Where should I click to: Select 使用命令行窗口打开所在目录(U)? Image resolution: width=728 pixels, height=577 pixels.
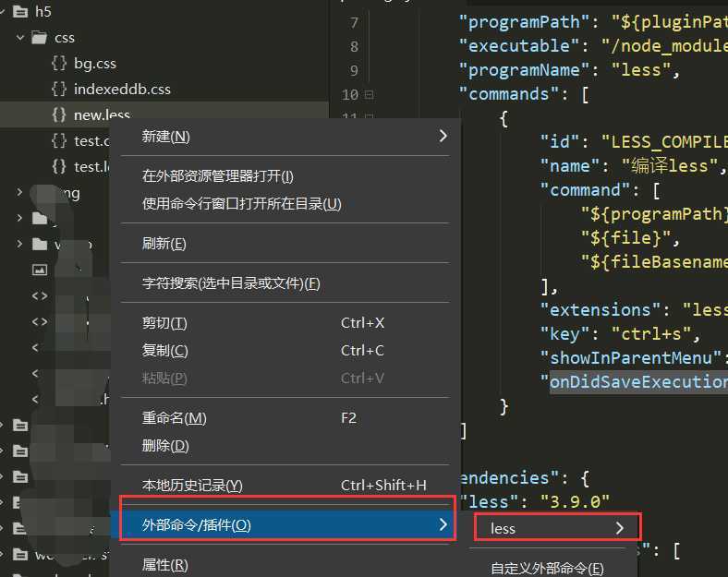pyautogui.click(x=285, y=204)
